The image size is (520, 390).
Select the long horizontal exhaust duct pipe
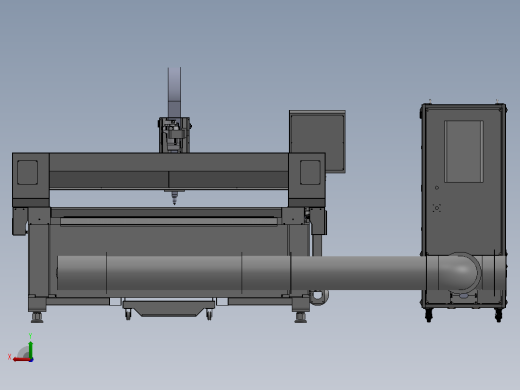tap(242, 273)
